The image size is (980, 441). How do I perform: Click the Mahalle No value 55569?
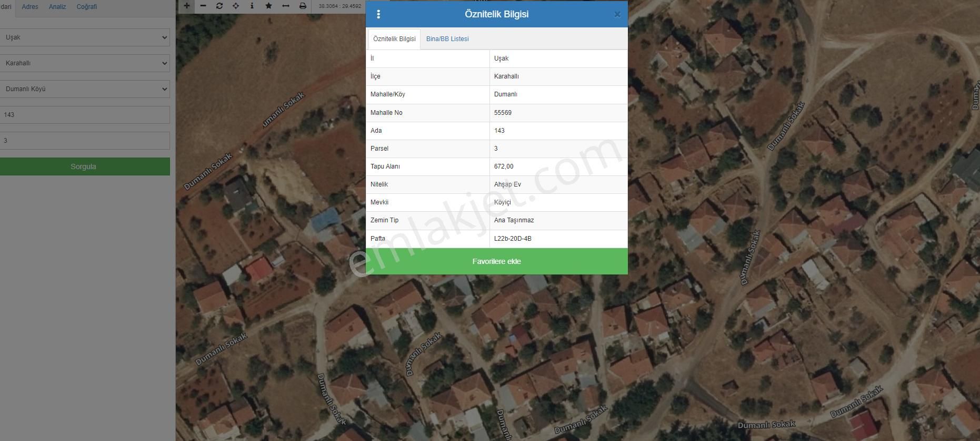tap(503, 113)
